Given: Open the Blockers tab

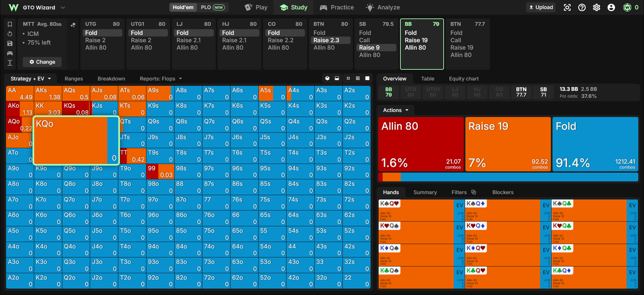Looking at the screenshot, I should click(503, 192).
